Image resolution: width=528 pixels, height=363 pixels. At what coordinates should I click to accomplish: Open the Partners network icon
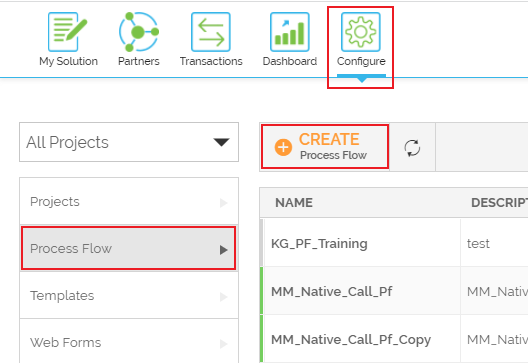138,32
